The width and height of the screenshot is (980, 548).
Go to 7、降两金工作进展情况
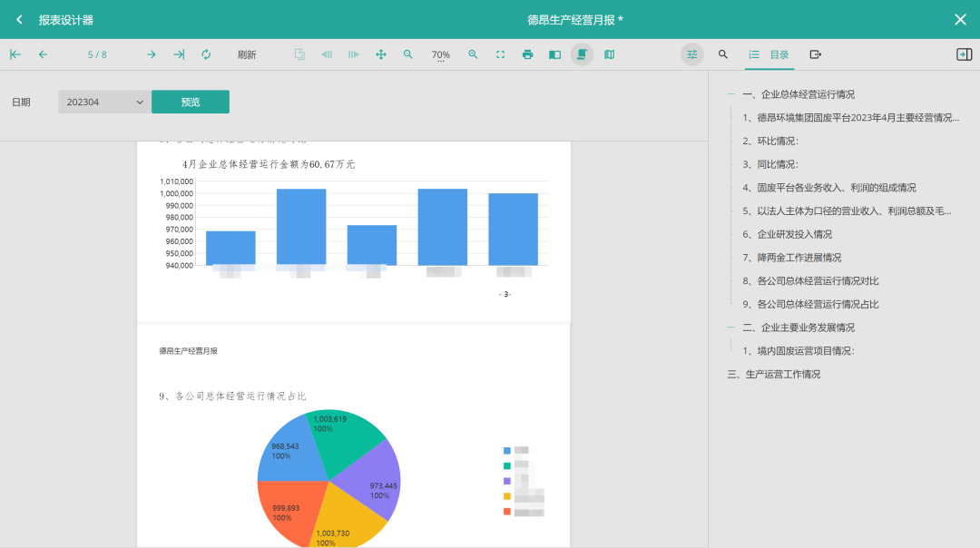pos(791,258)
